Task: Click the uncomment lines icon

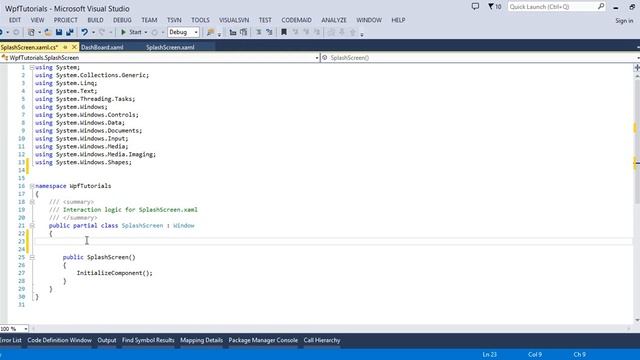Action: point(269,32)
